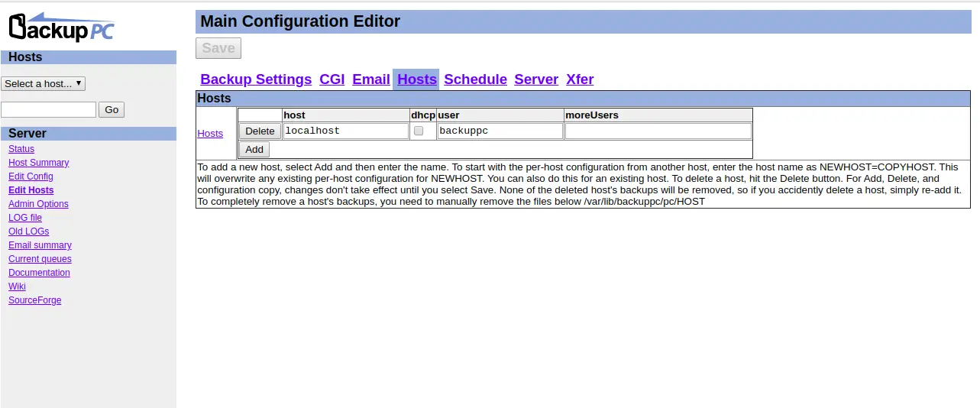
Task: Click the Add host button
Action: [x=254, y=150]
